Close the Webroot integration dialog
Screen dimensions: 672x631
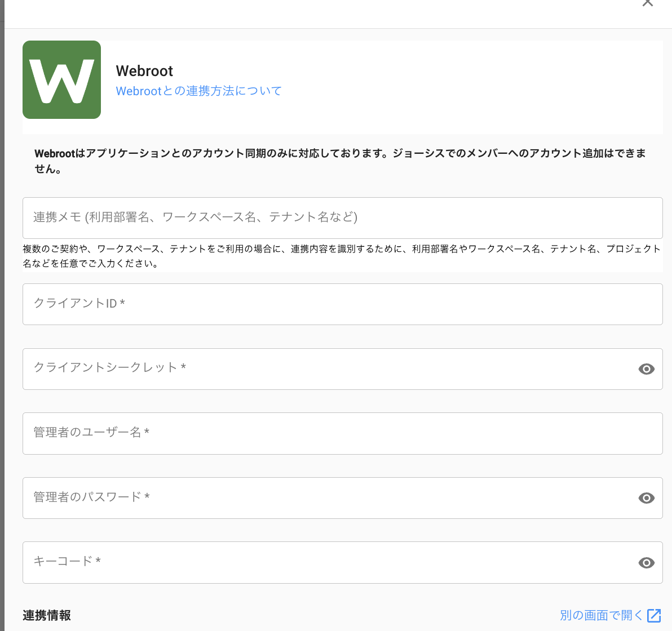647,3
